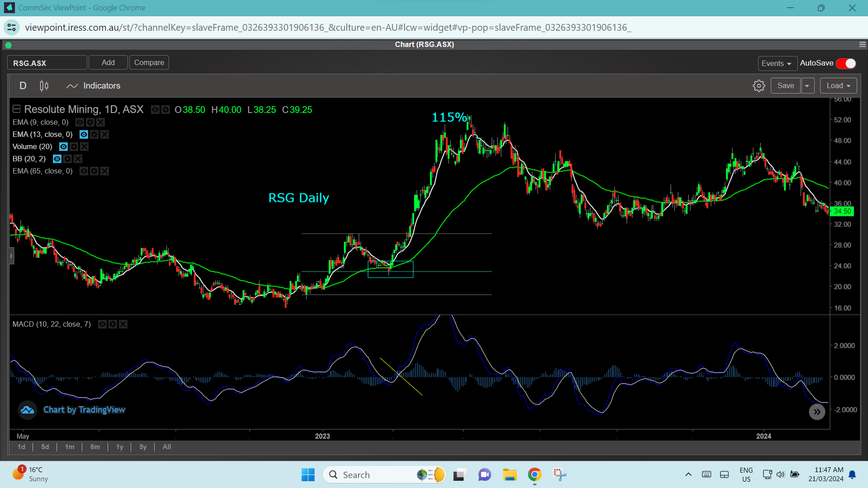Select the All time range
Viewport: 868px width, 488px height.
(x=167, y=447)
